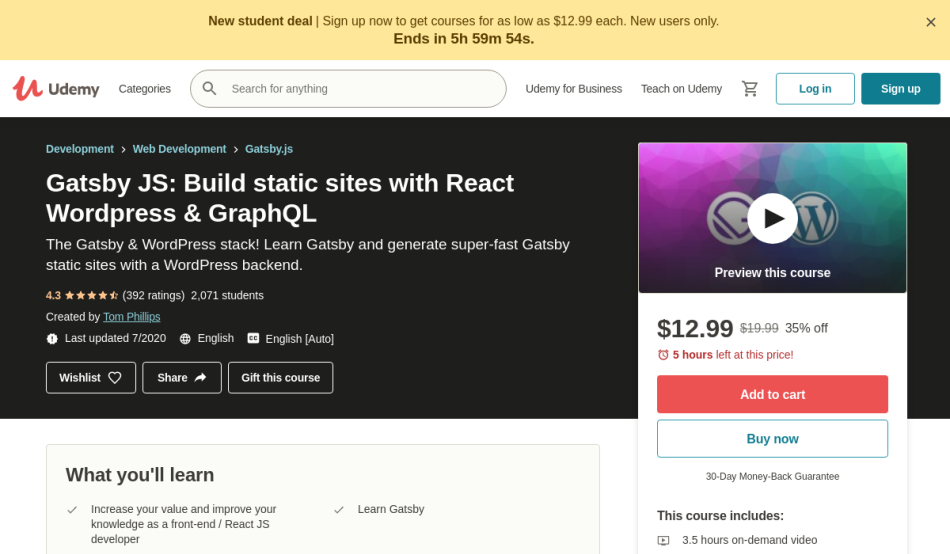Click the checkmark beside Learn Gatsby
Viewport: 950px width, 554px height.
pos(339,510)
